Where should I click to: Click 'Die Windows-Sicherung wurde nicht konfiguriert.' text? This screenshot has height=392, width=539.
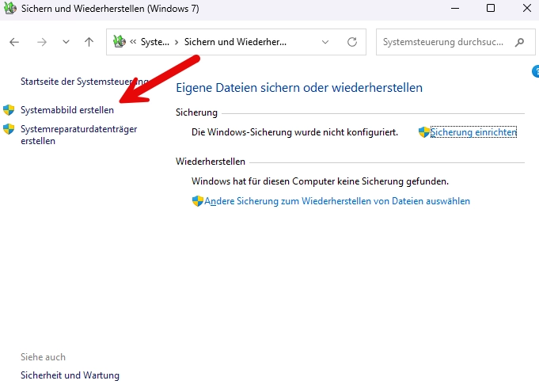294,132
